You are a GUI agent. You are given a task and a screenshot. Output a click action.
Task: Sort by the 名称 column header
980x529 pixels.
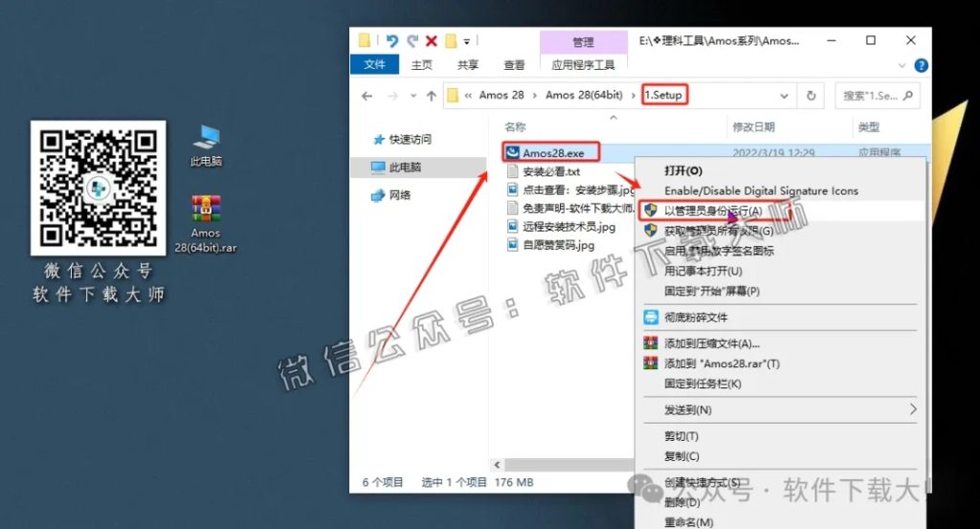click(515, 127)
